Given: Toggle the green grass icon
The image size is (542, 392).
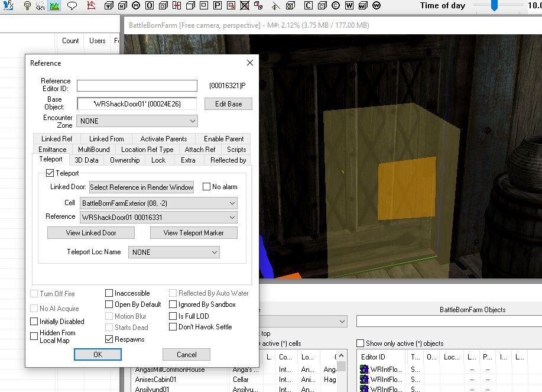Looking at the screenshot, I should [54, 5].
